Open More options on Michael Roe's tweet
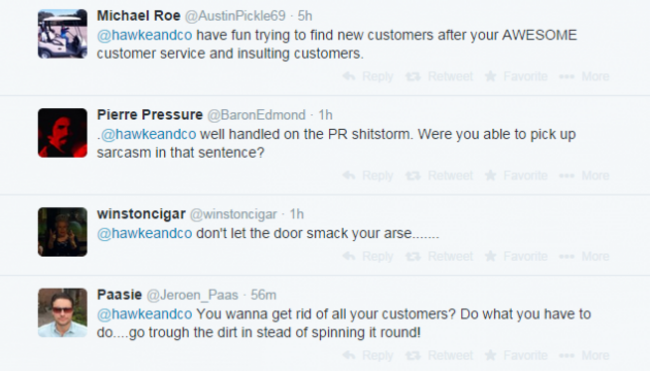Viewport: 650px width, 371px height. pos(584,77)
